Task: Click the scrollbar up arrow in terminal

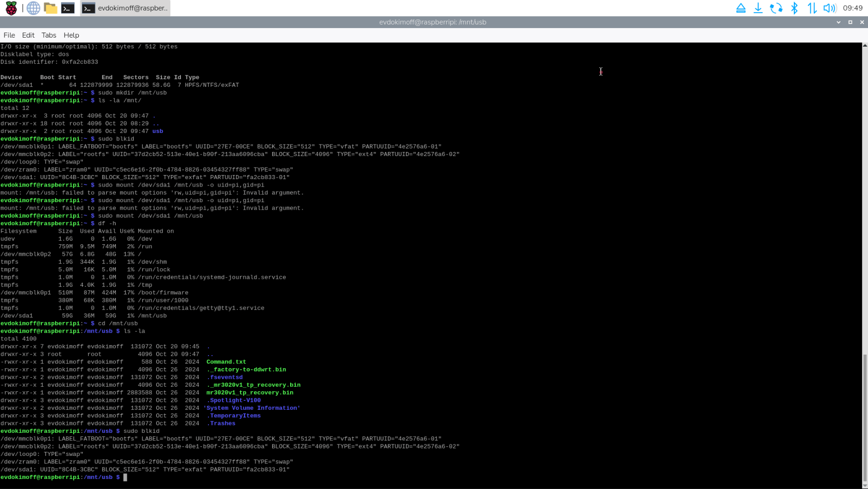Action: pyautogui.click(x=864, y=46)
